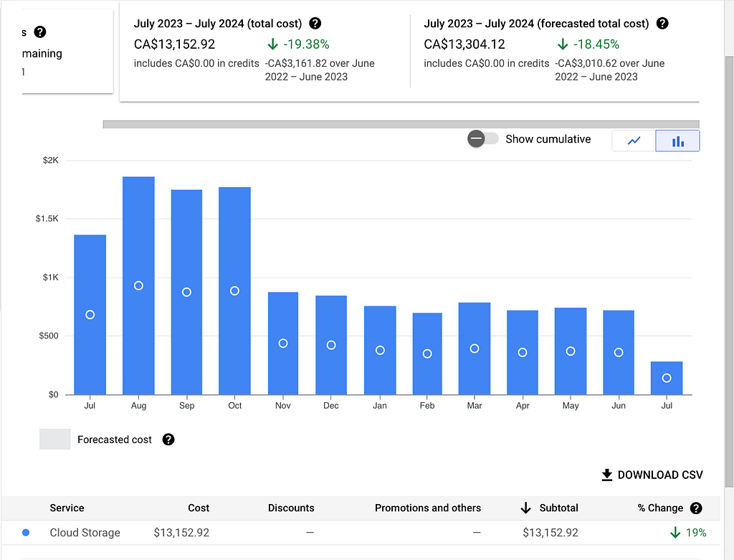Viewport: 734px width, 560px height.
Task: Click the February bar in chart
Action: pos(427,353)
